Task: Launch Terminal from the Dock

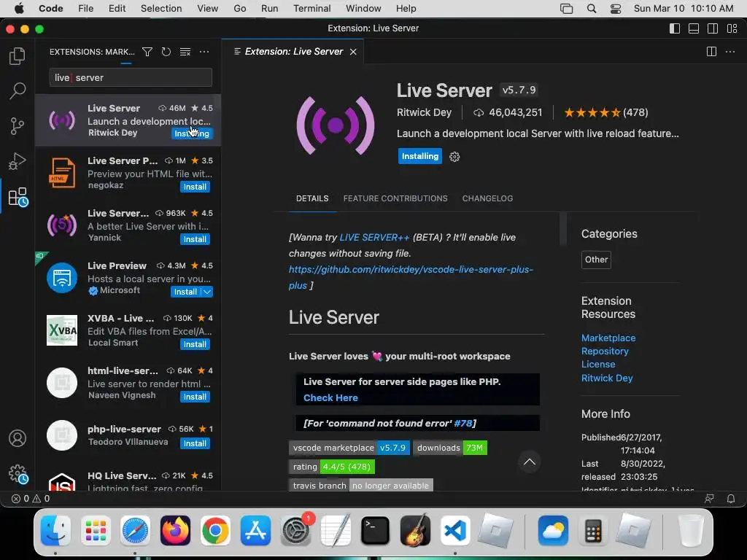Action: tap(375, 531)
